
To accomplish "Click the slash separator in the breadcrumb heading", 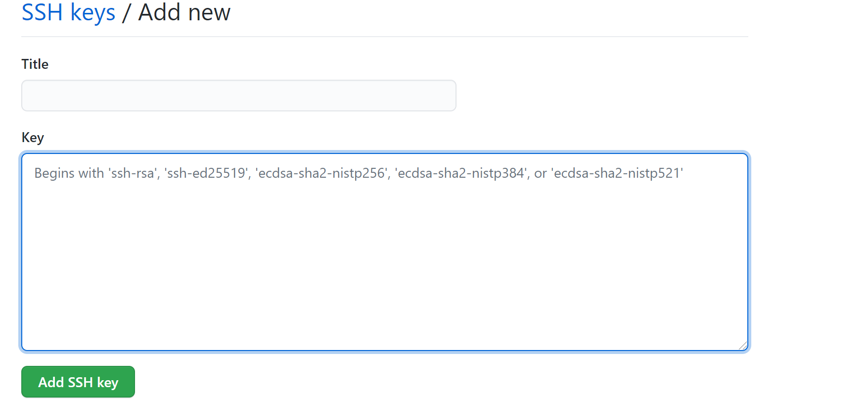I will point(127,12).
